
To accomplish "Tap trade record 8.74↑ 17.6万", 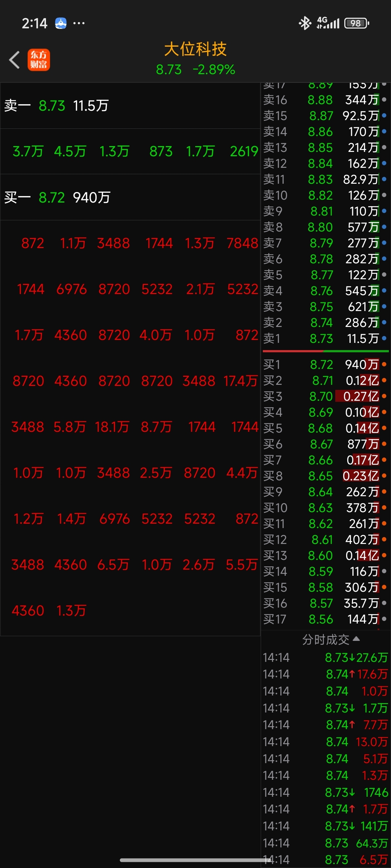I will tap(325, 674).
